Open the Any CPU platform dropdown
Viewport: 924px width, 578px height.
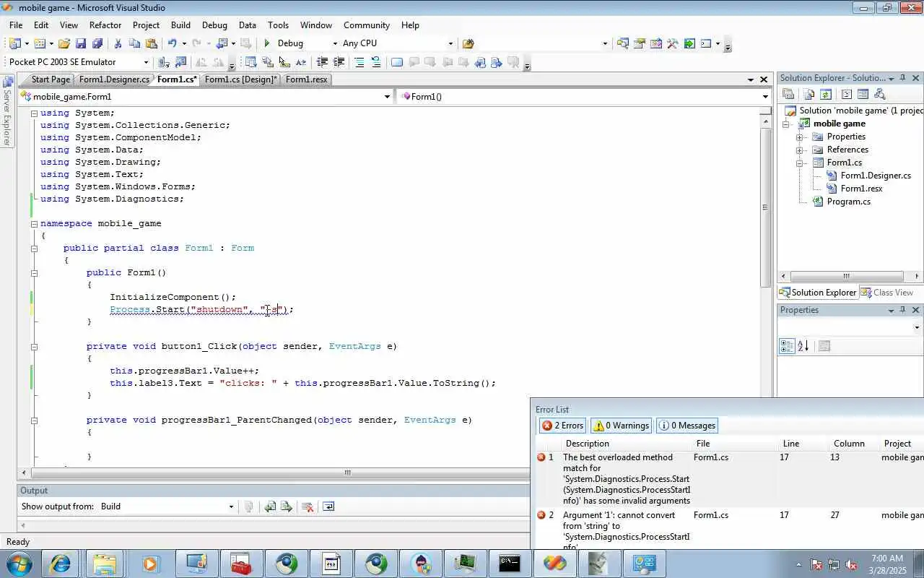coord(450,43)
